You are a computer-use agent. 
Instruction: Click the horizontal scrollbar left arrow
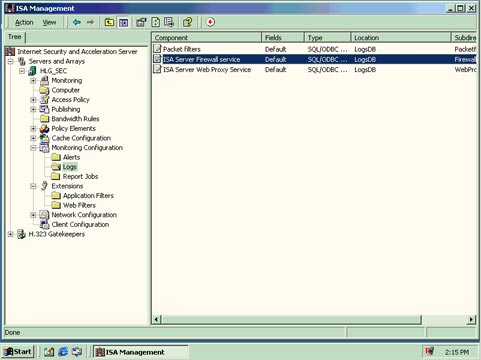coord(156,319)
